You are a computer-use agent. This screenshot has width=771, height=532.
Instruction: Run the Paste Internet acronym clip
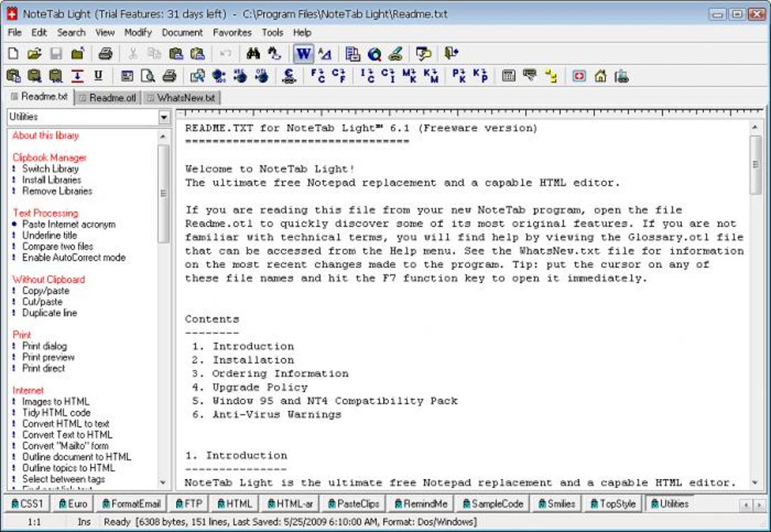click(x=69, y=224)
